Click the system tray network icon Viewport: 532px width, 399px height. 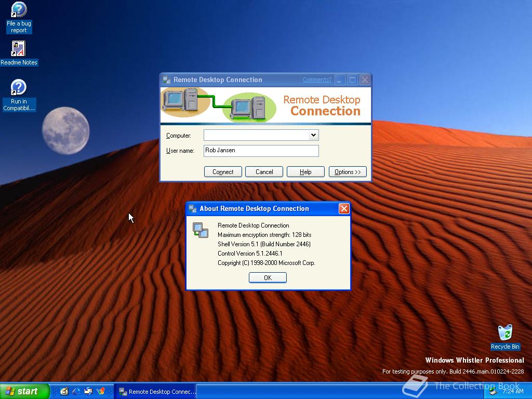(x=494, y=392)
